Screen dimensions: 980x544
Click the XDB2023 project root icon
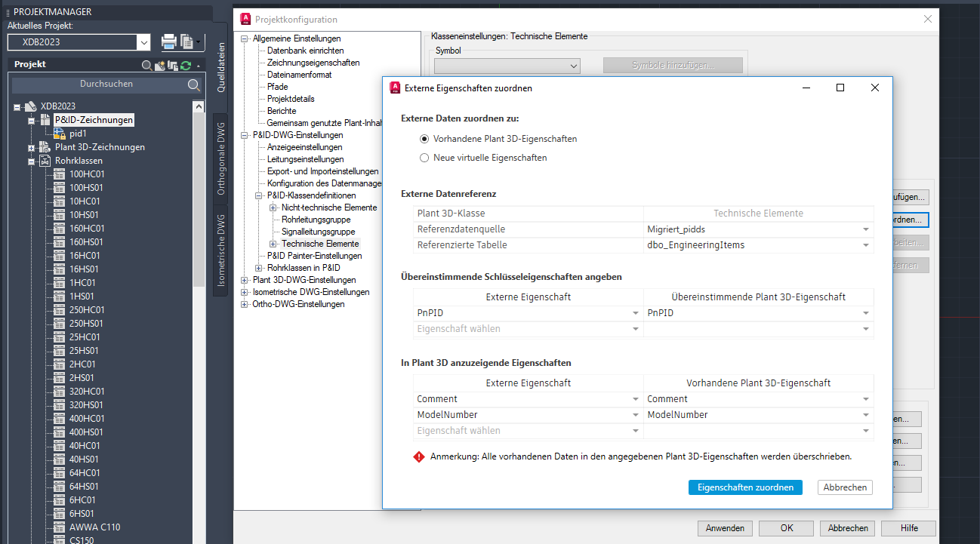[31, 106]
